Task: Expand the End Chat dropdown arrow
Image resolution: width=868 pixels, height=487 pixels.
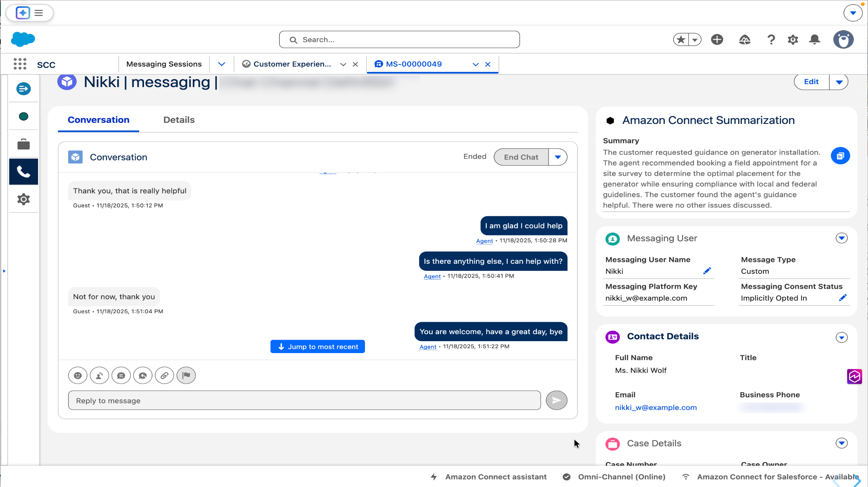Action: [558, 157]
